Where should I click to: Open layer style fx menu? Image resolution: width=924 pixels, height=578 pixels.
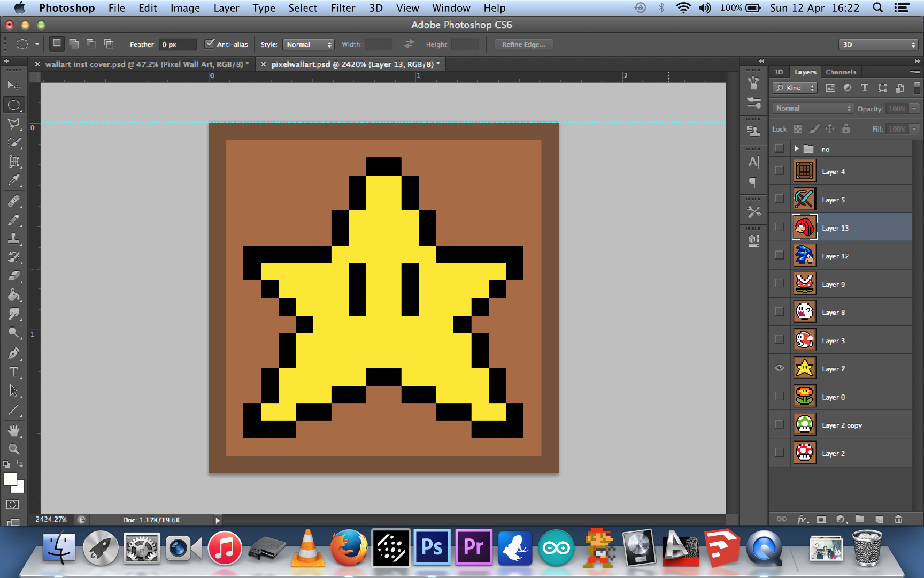(802, 519)
